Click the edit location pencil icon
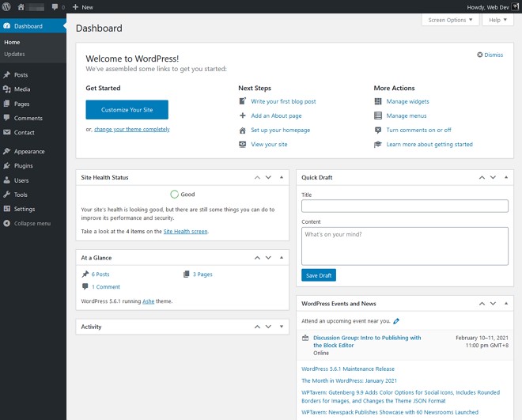This screenshot has width=522, height=420. tap(396, 321)
